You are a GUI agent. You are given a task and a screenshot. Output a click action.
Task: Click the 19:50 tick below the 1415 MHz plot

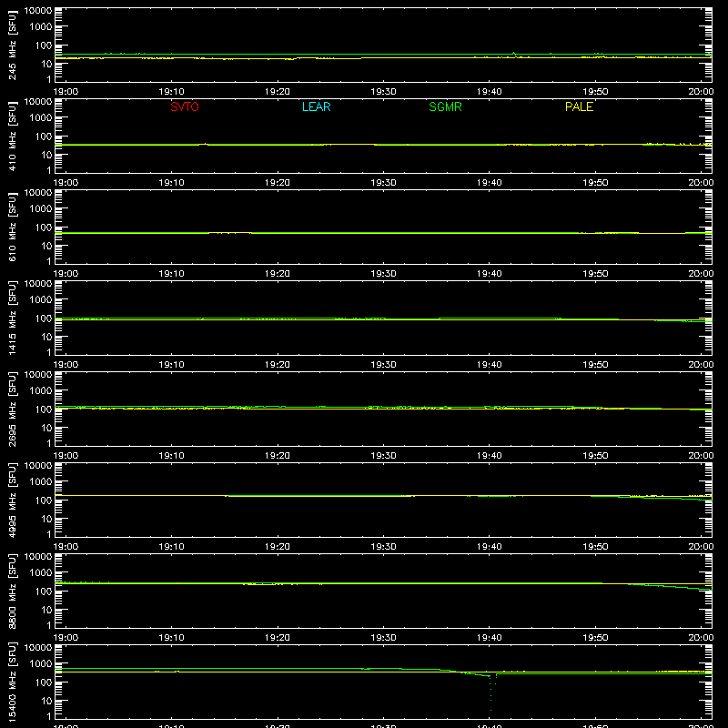coord(595,365)
